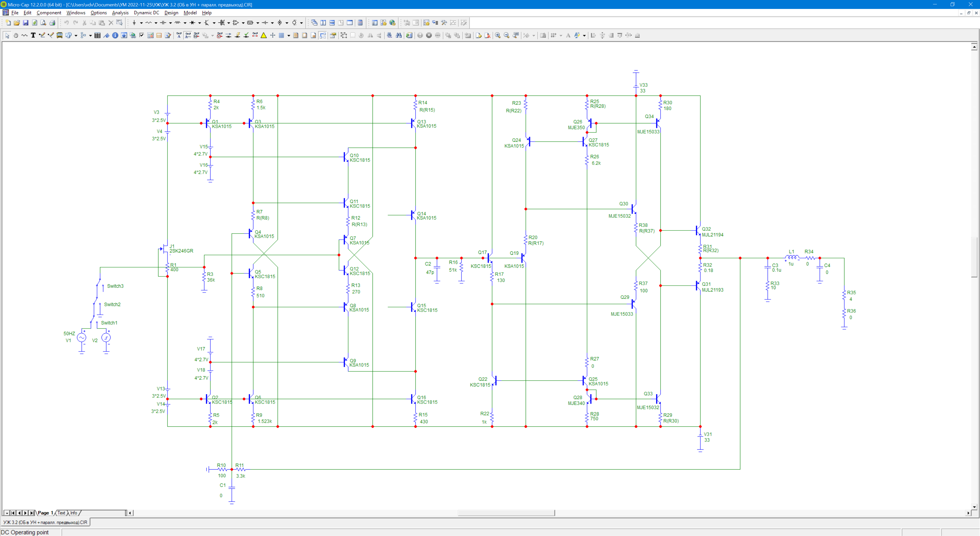The width and height of the screenshot is (980, 536).
Task: Select the Page 1 tab
Action: [x=45, y=513]
